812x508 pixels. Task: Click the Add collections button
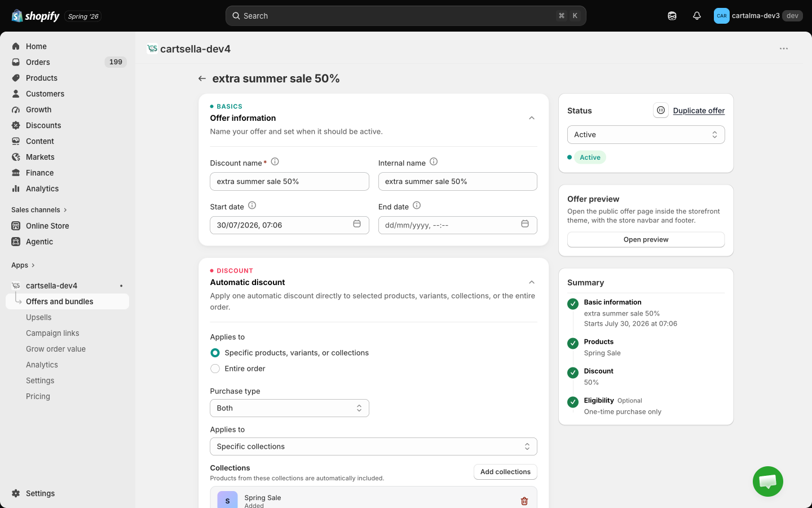(x=505, y=472)
